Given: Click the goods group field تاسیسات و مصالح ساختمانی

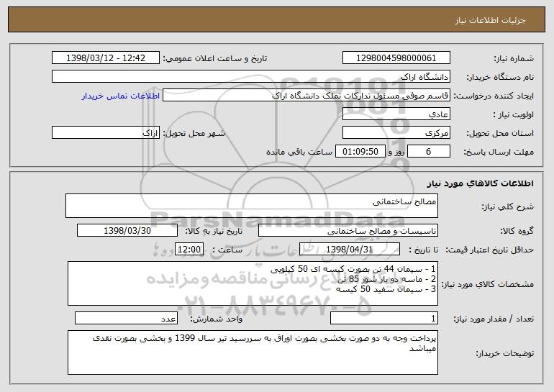Looking at the screenshot, I should (x=348, y=231).
